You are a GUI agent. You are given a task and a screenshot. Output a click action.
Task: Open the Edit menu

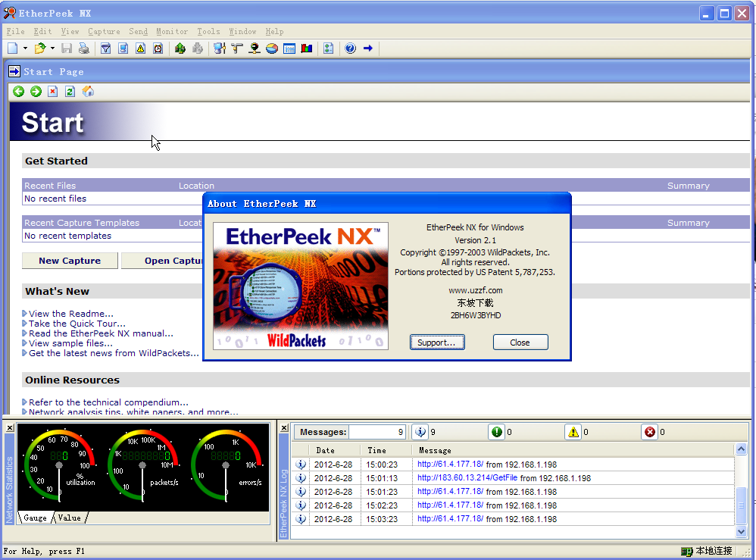click(x=42, y=31)
